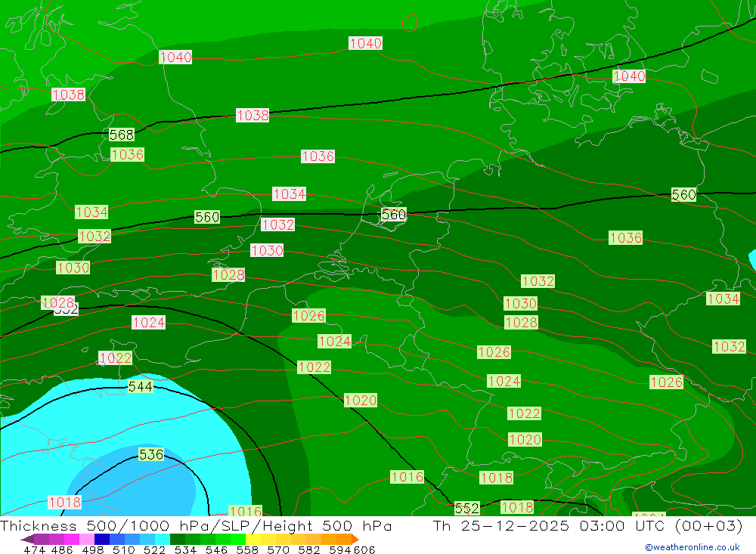Click the 'Th 25-12-2025 03:00 UTC (00+03)' timestamp
Viewport: 756px width, 554px height.
click(x=587, y=525)
